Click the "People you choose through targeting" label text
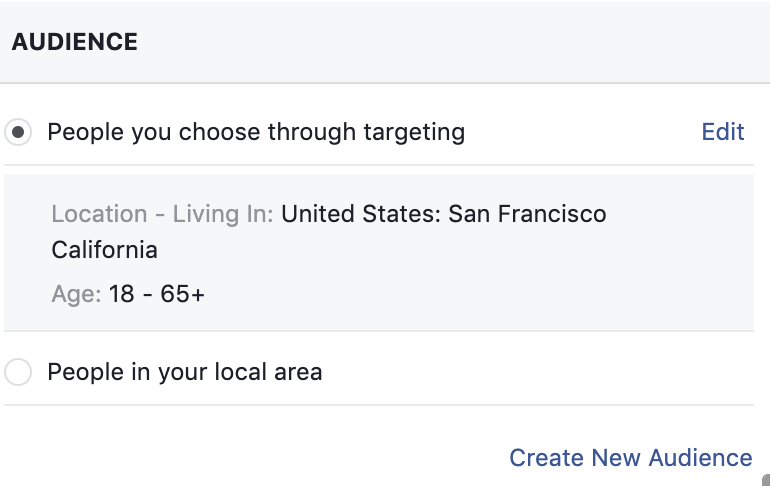The image size is (770, 486). (x=256, y=132)
